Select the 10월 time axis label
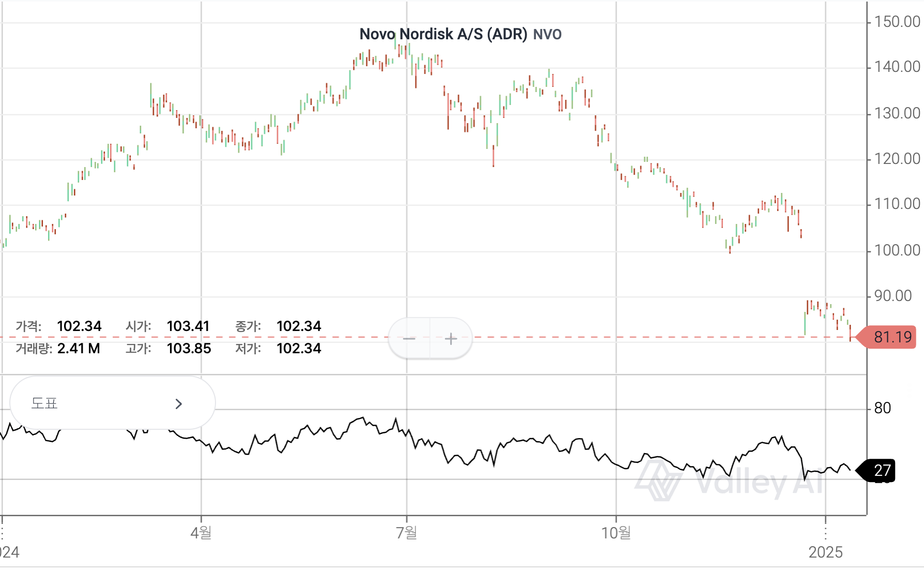The width and height of the screenshot is (924, 571). click(616, 532)
